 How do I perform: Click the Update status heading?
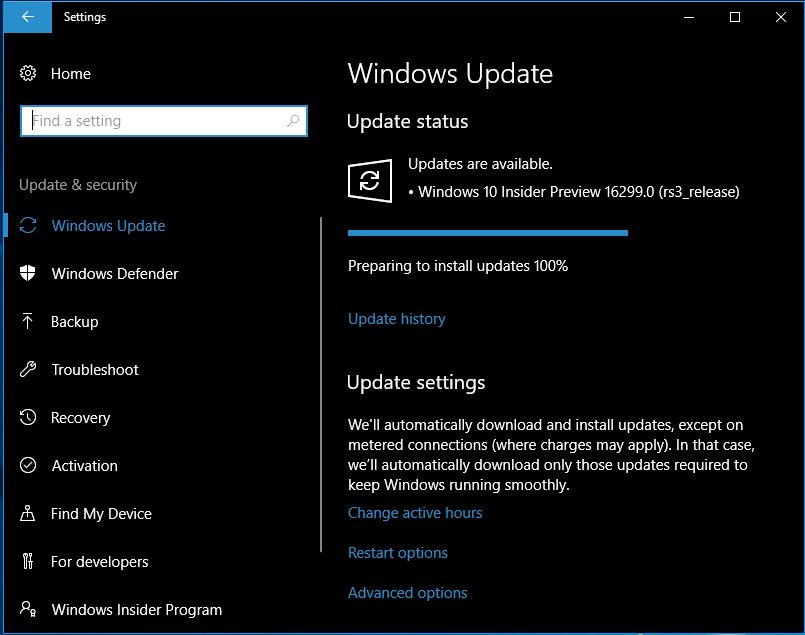(407, 122)
